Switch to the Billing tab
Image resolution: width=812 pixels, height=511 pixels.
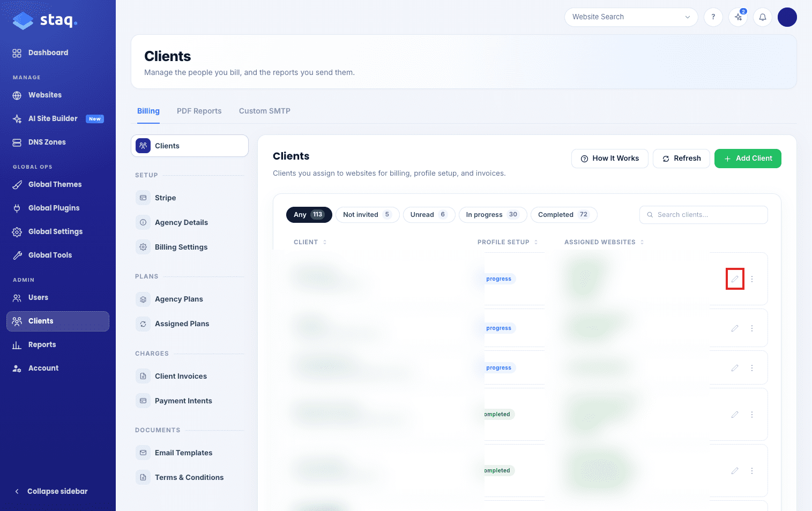[148, 111]
